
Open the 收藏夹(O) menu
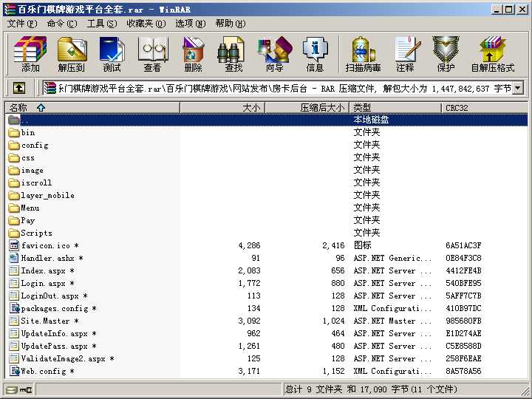click(146, 24)
